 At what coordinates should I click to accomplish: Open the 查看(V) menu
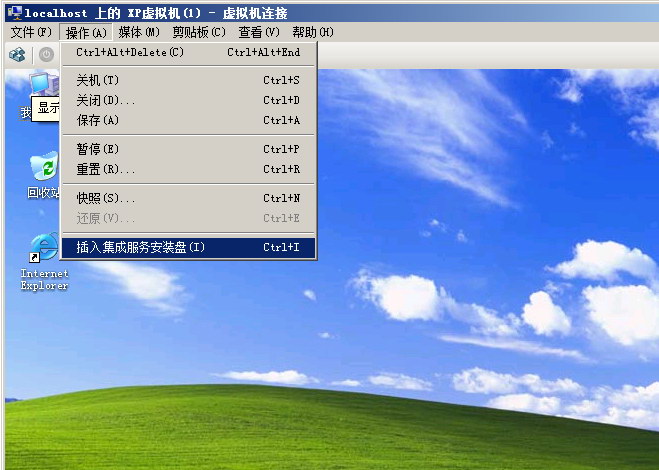tap(259, 32)
